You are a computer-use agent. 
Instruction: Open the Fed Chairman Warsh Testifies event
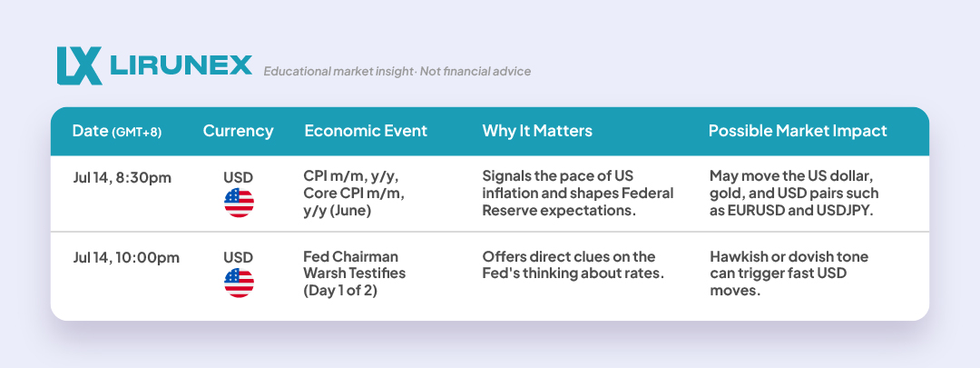point(355,274)
